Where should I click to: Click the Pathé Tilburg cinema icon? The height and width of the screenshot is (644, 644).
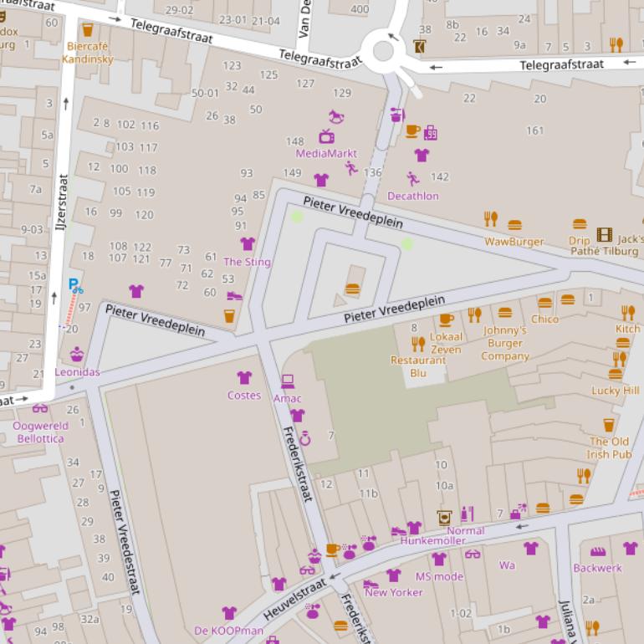point(604,235)
